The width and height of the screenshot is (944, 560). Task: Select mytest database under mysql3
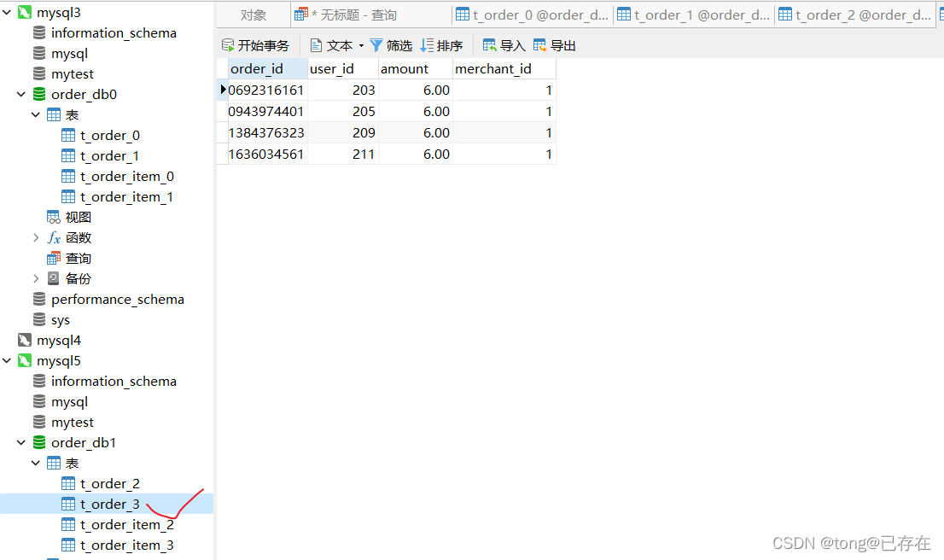73,73
